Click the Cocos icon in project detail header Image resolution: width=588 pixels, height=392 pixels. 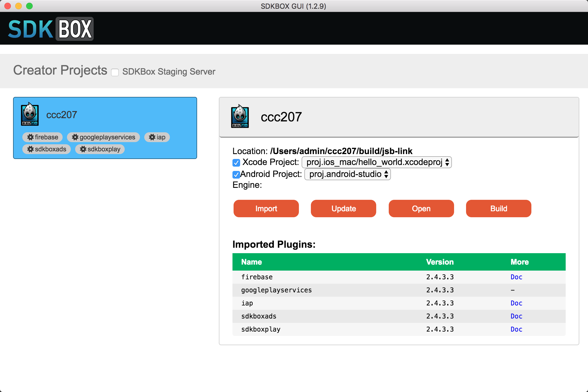240,117
